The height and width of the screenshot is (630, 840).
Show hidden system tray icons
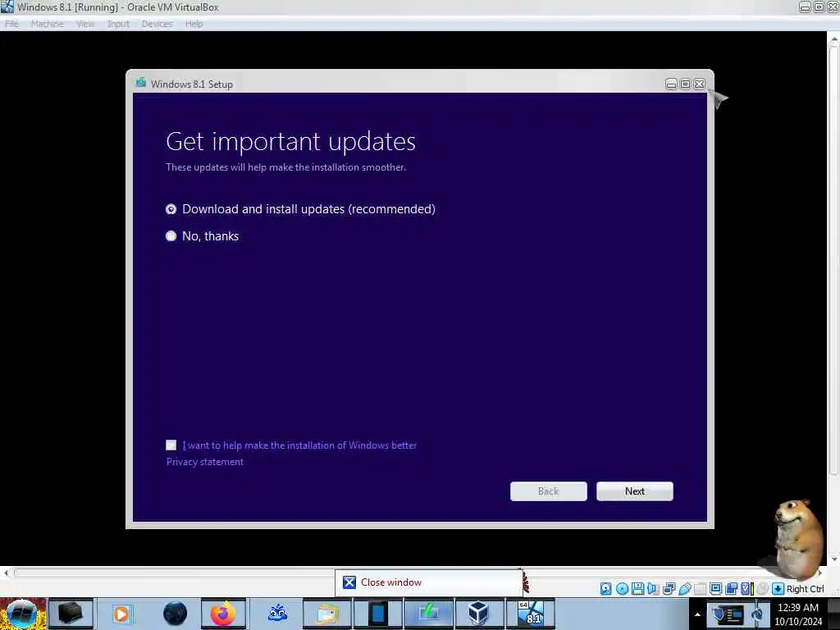pos(697,614)
